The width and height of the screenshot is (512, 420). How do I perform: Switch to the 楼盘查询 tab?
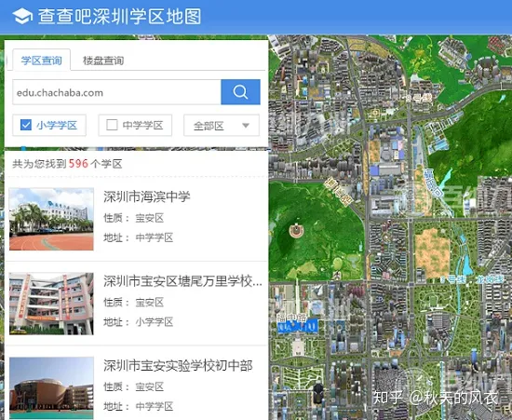pos(103,61)
